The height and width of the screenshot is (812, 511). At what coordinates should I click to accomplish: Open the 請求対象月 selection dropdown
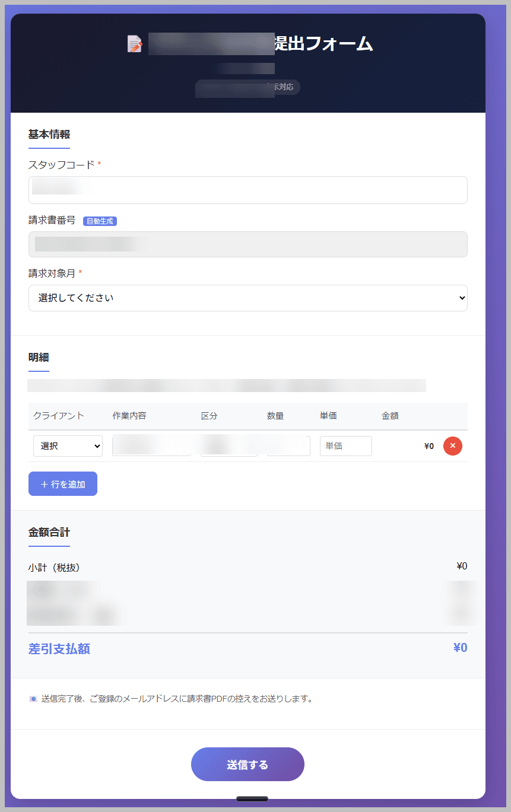[247, 298]
